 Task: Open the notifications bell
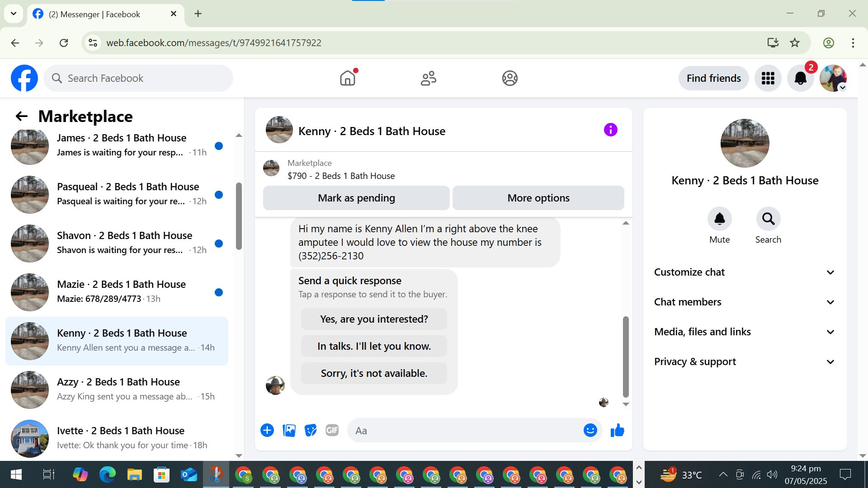click(x=800, y=78)
